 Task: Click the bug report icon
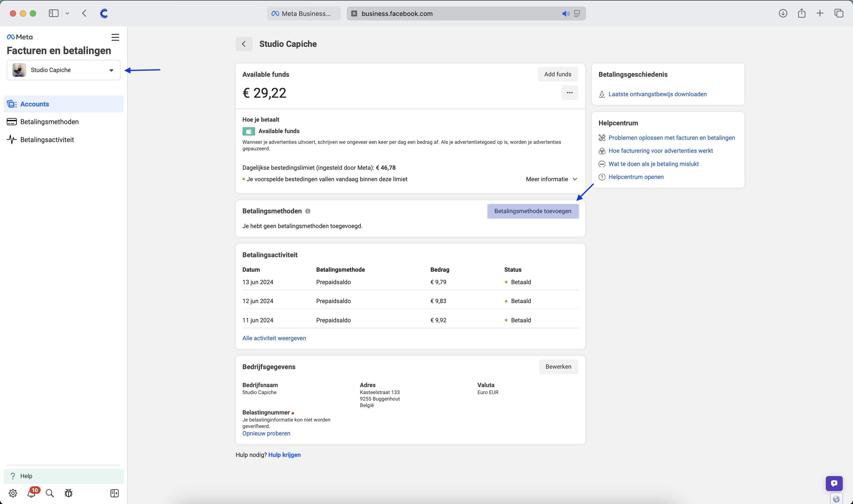coord(69,493)
